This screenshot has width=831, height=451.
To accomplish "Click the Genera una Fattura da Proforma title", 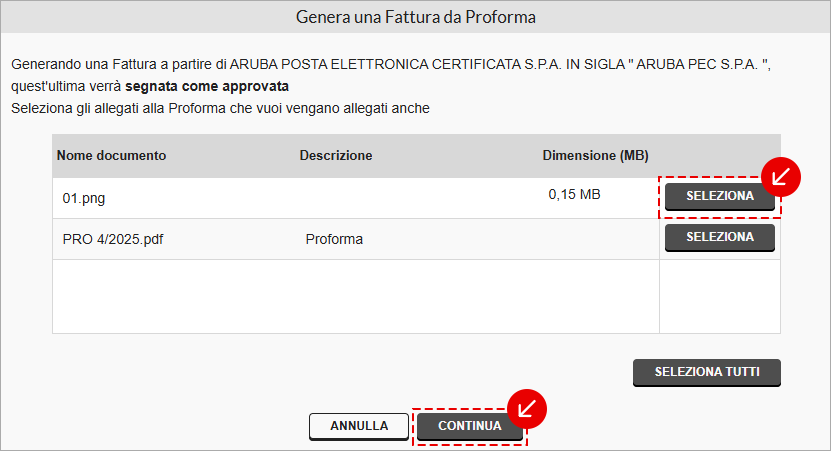I will coord(416,17).
